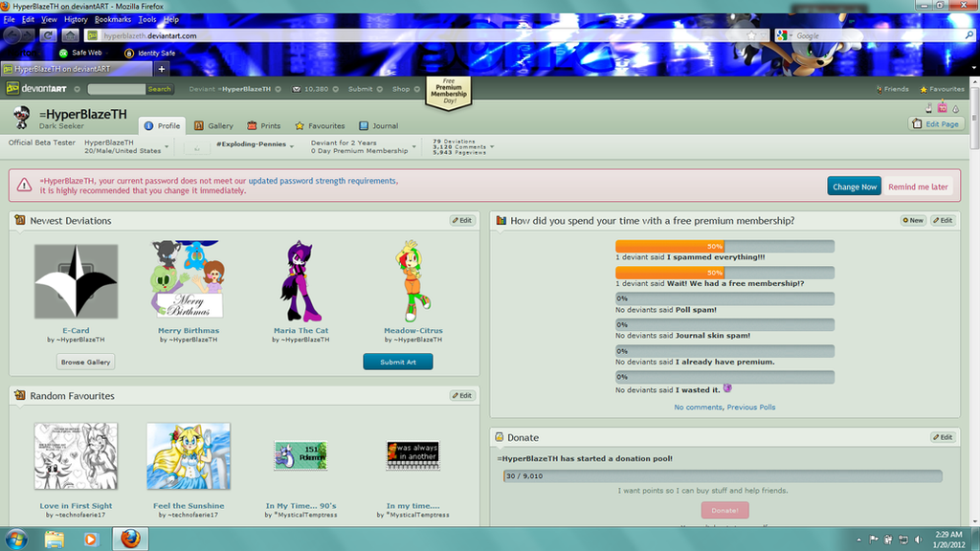
Task: Bookmark the page with the star icon in the address bar
Action: pyautogui.click(x=752, y=35)
